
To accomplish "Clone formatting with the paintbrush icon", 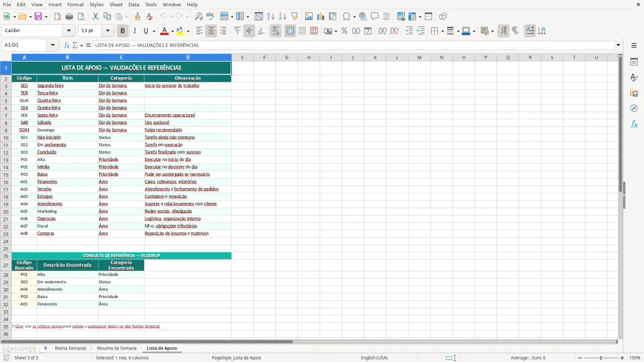I will (x=138, y=17).
